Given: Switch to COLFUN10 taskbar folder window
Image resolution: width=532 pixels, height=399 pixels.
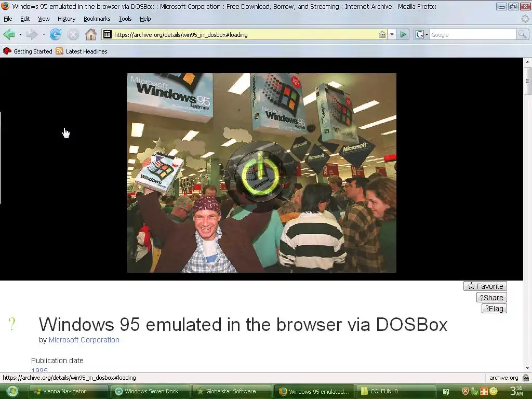Looking at the screenshot, I should click(395, 391).
